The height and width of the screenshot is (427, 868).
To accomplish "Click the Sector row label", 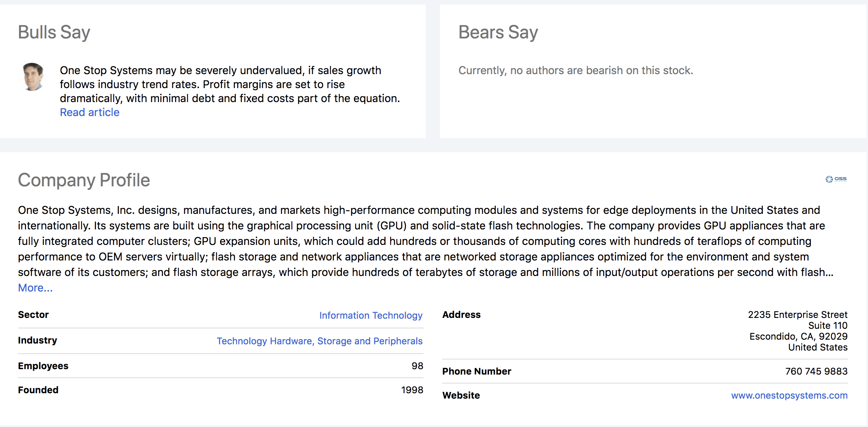I will point(33,314).
